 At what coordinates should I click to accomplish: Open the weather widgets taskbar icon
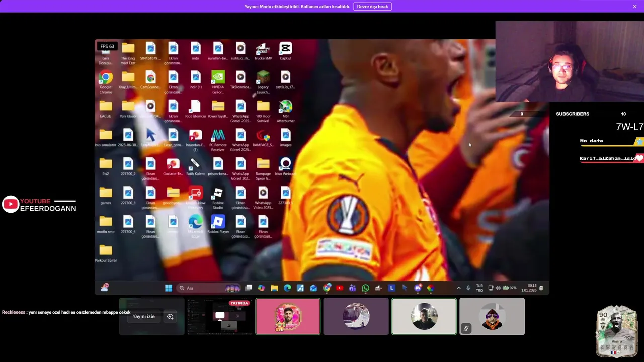[105, 287]
